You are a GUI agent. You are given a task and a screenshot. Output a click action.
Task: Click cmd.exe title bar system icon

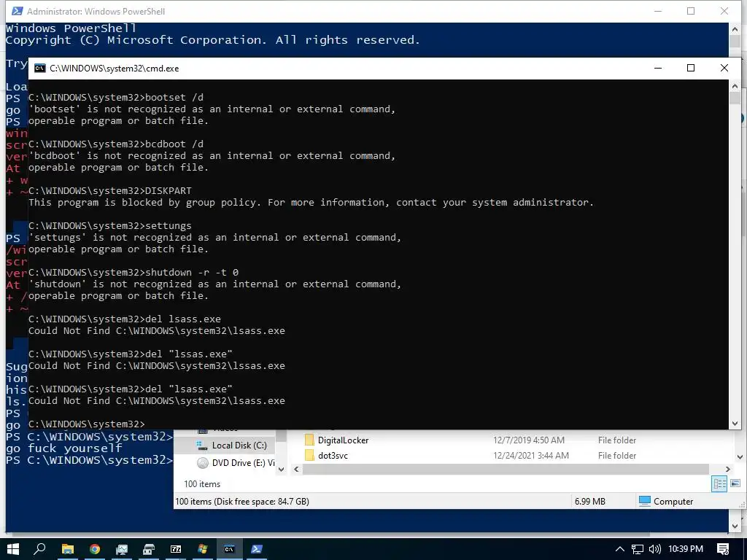40,68
